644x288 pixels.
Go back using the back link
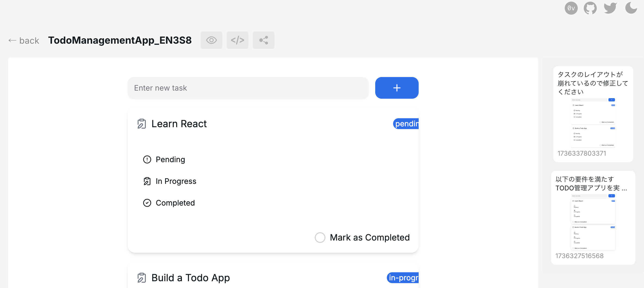(x=24, y=41)
